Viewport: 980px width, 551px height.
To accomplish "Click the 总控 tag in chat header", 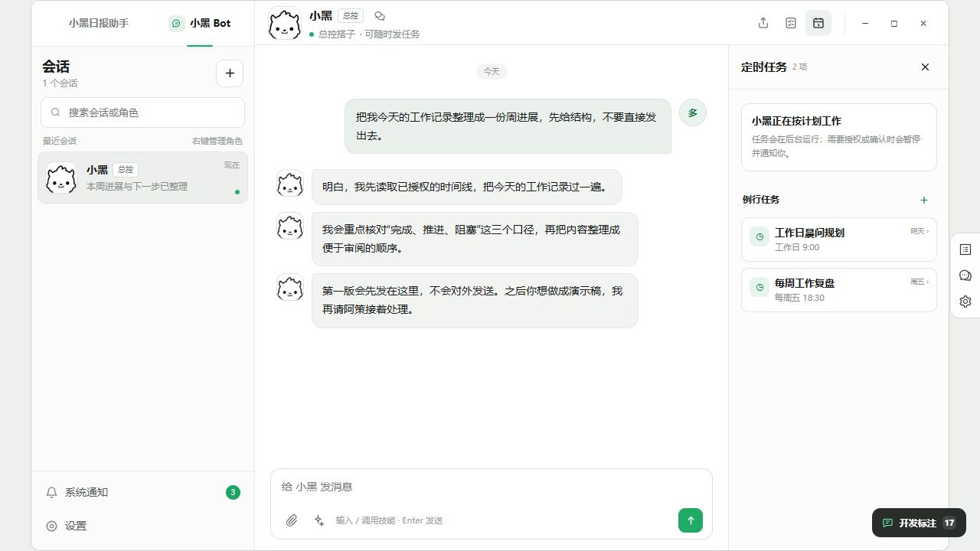I will (351, 15).
